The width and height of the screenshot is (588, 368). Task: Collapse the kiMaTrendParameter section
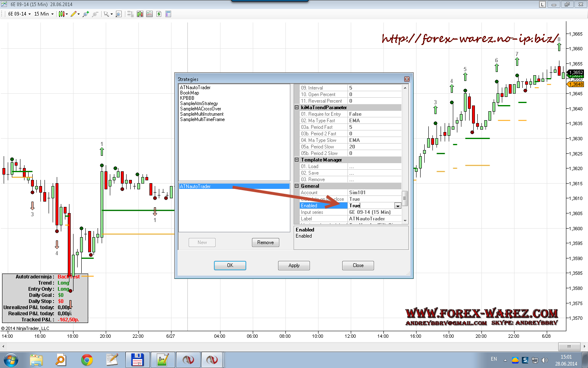click(x=297, y=108)
